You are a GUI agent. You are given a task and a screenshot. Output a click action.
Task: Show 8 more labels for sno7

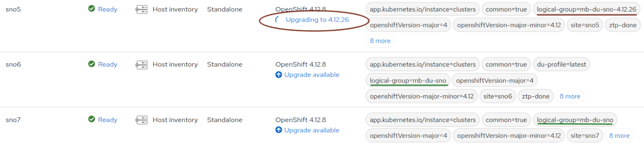[x=619, y=136]
